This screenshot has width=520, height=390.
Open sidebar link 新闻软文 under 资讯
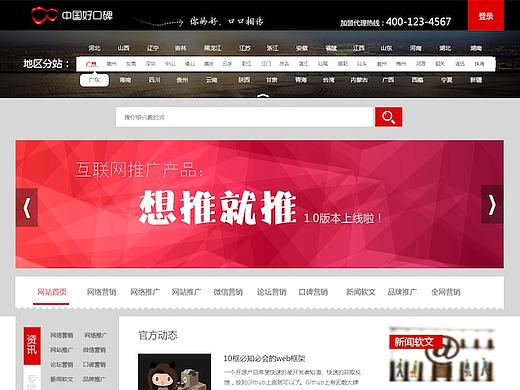pos(62,379)
